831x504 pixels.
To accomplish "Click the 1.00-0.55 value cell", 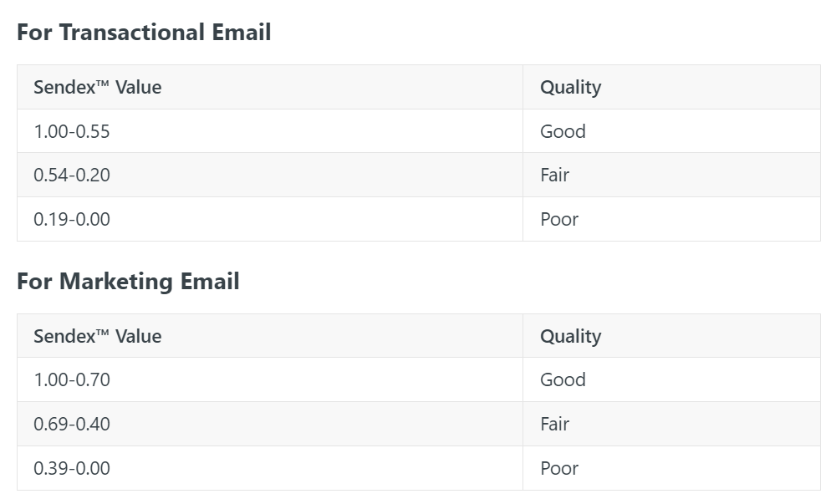I will 270,131.
